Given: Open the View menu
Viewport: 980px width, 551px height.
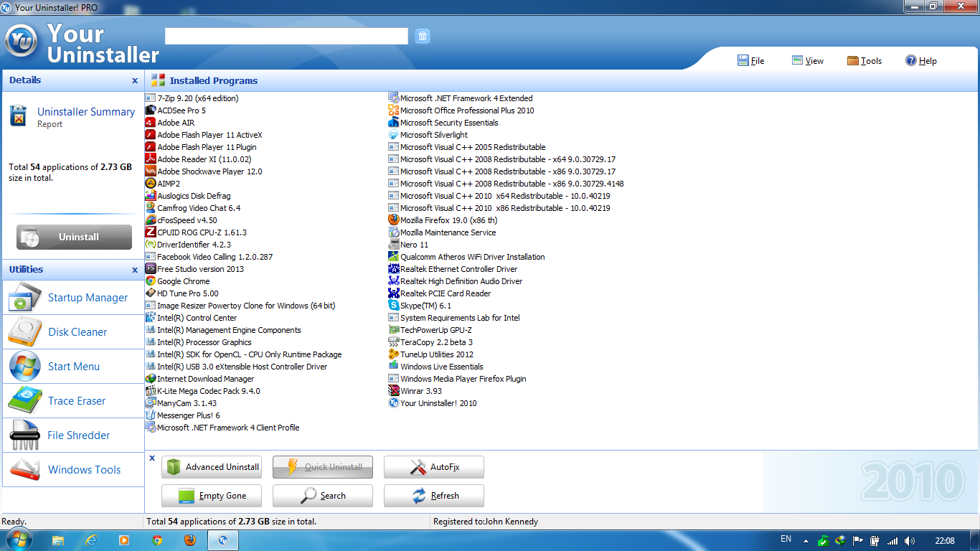Looking at the screenshot, I should pyautogui.click(x=808, y=61).
